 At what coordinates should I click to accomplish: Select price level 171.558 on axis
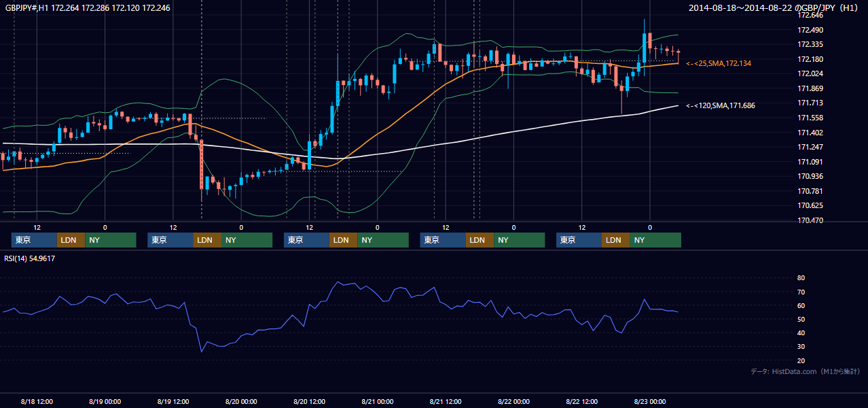click(811, 118)
